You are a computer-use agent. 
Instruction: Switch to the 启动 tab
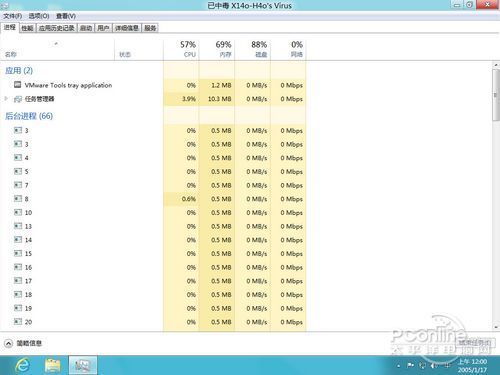[86, 28]
